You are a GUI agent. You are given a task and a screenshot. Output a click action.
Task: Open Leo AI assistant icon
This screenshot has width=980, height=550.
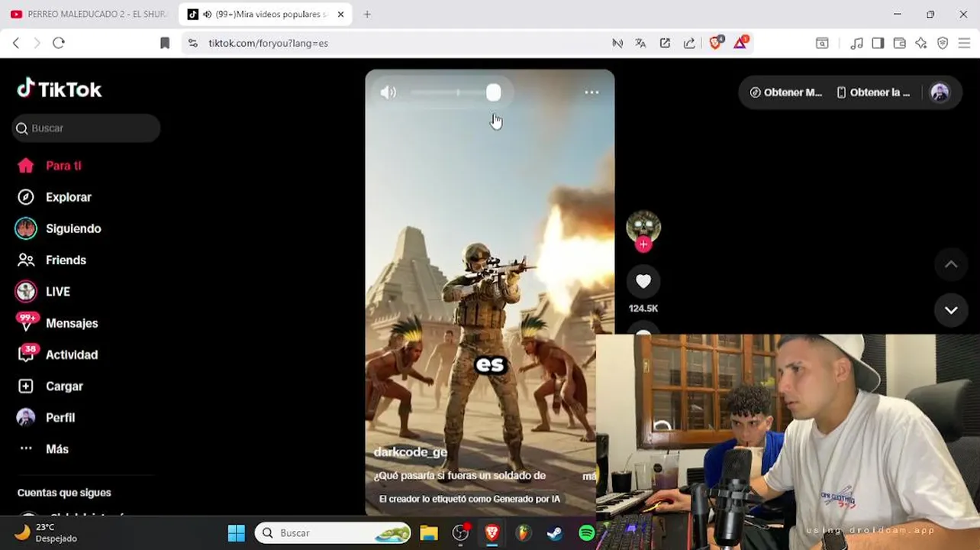click(921, 43)
